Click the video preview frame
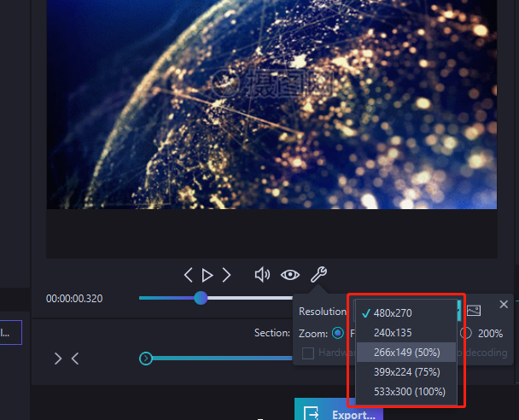 271,104
